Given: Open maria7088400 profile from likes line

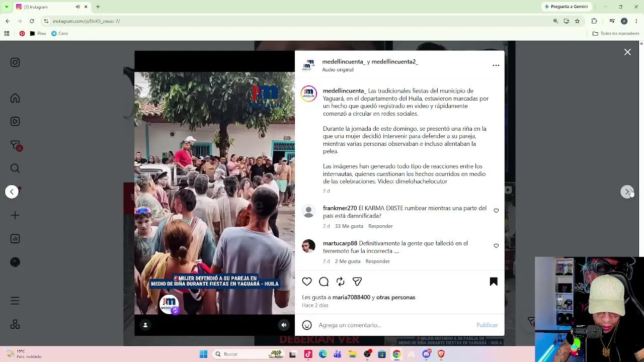Looking at the screenshot, I should point(351,298).
